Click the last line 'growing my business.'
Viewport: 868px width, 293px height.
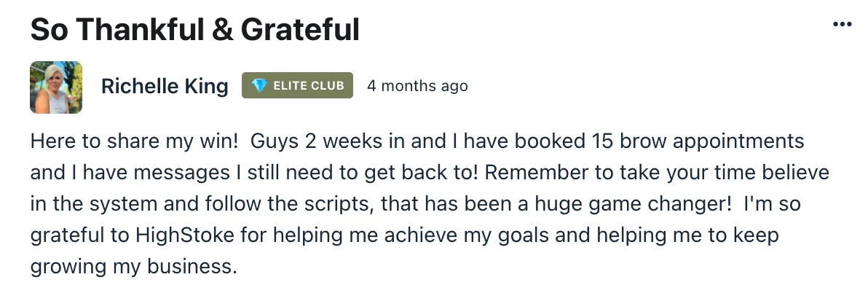[133, 267]
